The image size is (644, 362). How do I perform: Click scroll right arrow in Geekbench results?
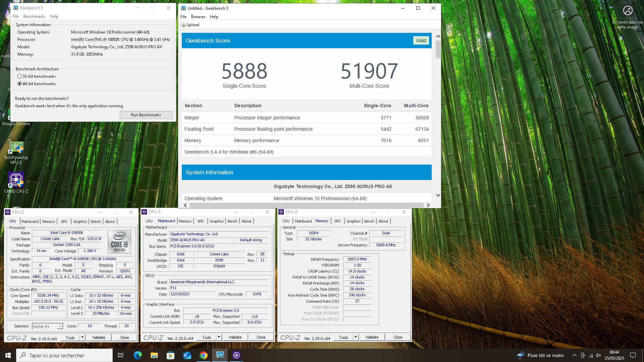click(428, 205)
